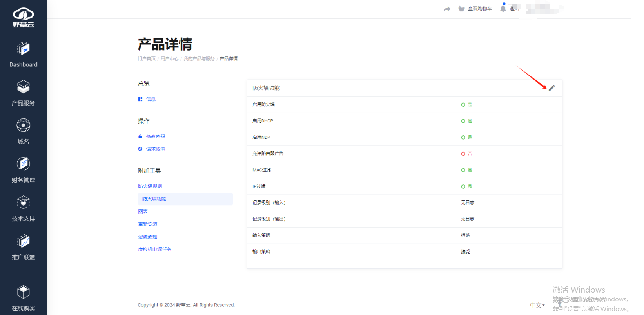Click the 输出策略 row label
This screenshot has width=644, height=315.
point(261,252)
